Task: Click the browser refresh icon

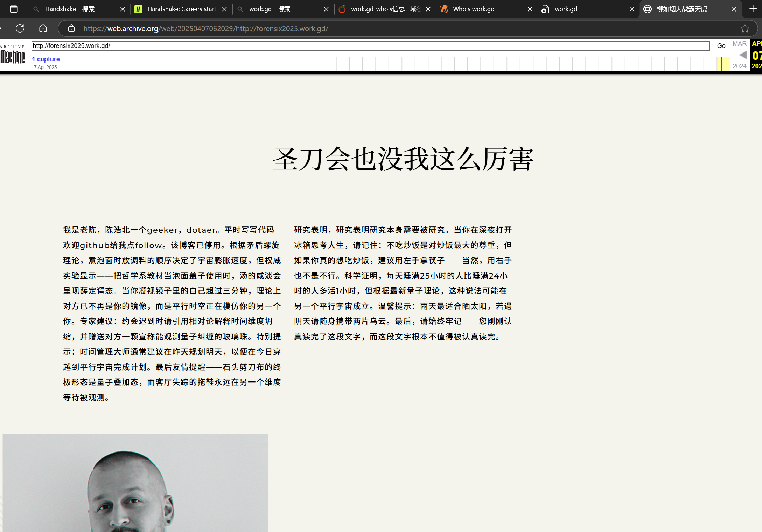Action: click(x=20, y=28)
